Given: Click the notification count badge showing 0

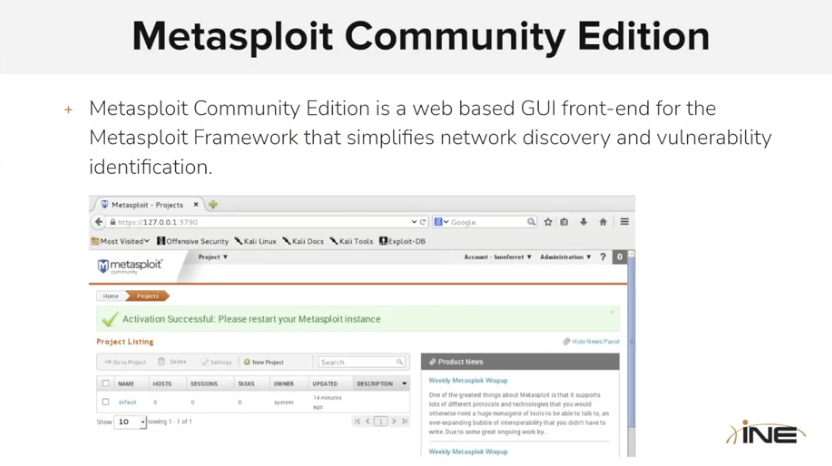Looking at the screenshot, I should 620,257.
